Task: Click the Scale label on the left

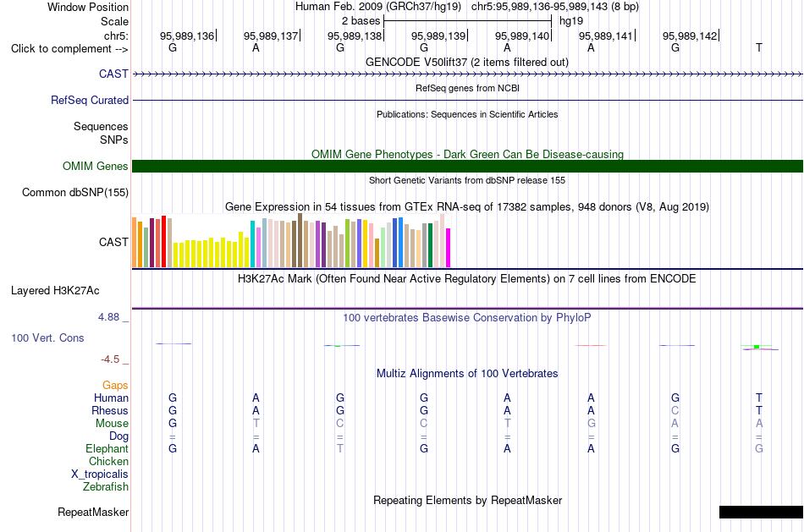Action: pyautogui.click(x=114, y=21)
